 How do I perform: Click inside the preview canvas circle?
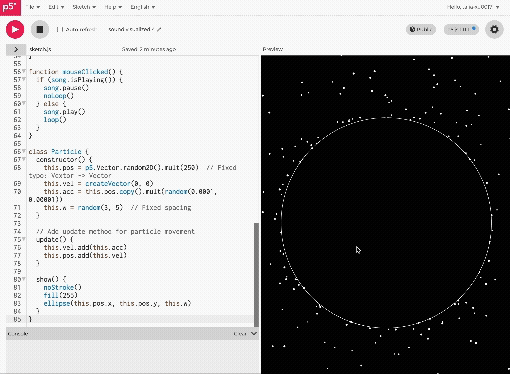coord(386,222)
